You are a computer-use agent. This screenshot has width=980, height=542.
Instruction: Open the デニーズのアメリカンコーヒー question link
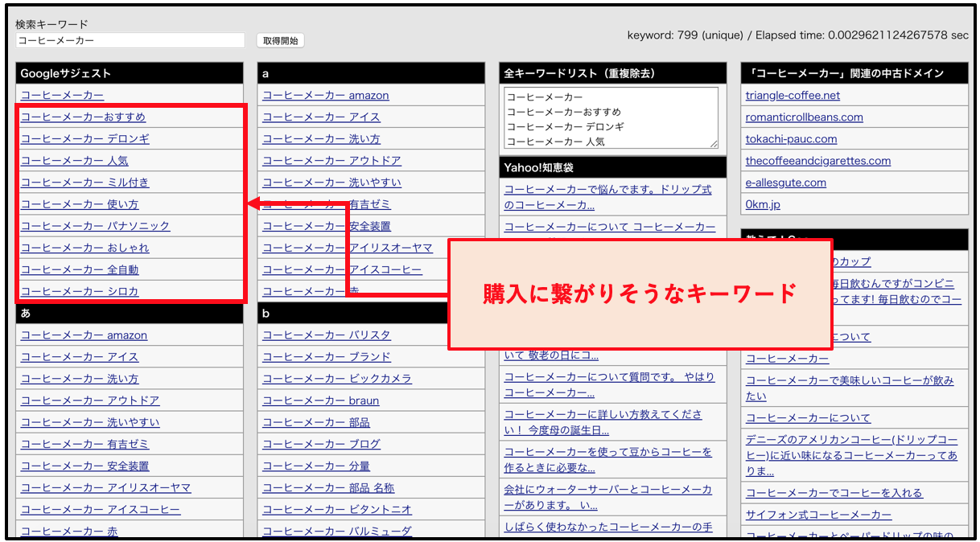[x=851, y=456]
